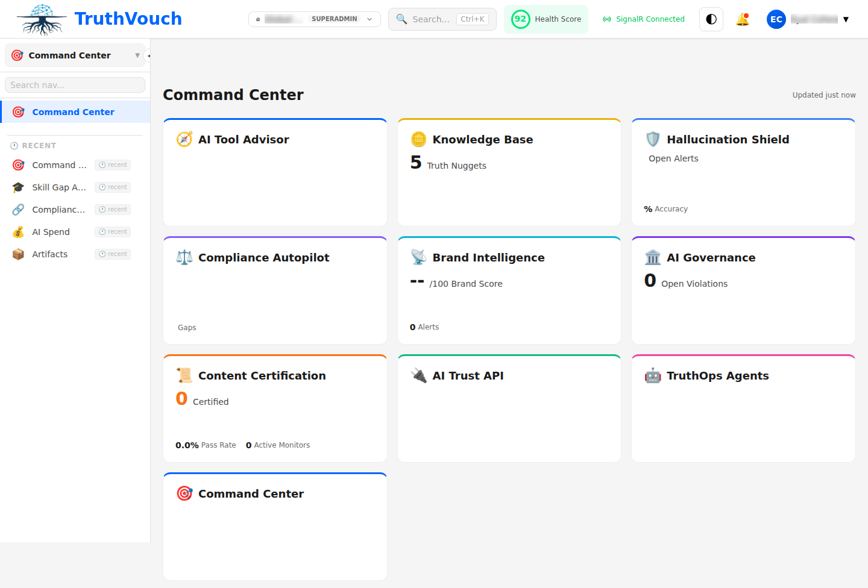
Task: Click the AI Governance building icon
Action: click(x=653, y=257)
